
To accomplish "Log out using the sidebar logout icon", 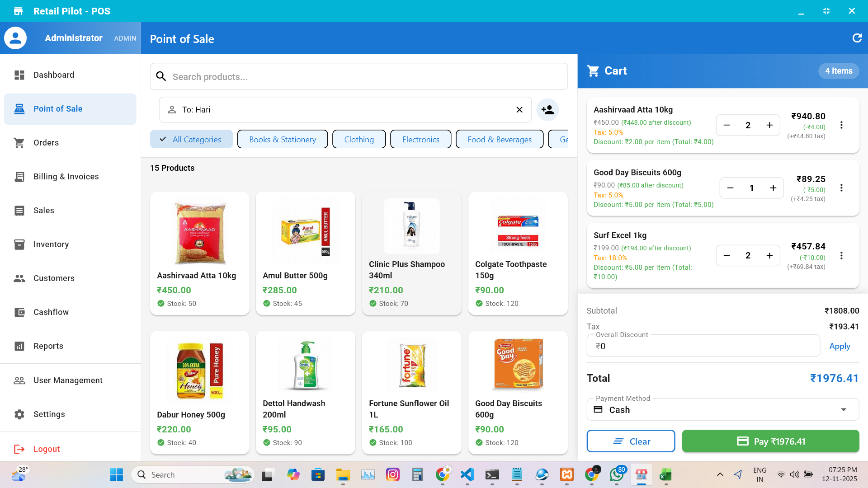I will [19, 449].
